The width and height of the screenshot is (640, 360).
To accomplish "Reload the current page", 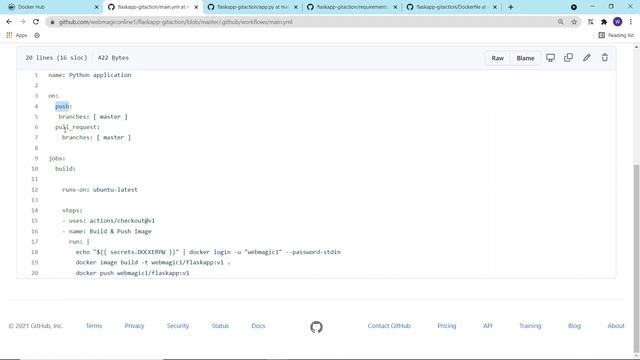I will [x=36, y=22].
